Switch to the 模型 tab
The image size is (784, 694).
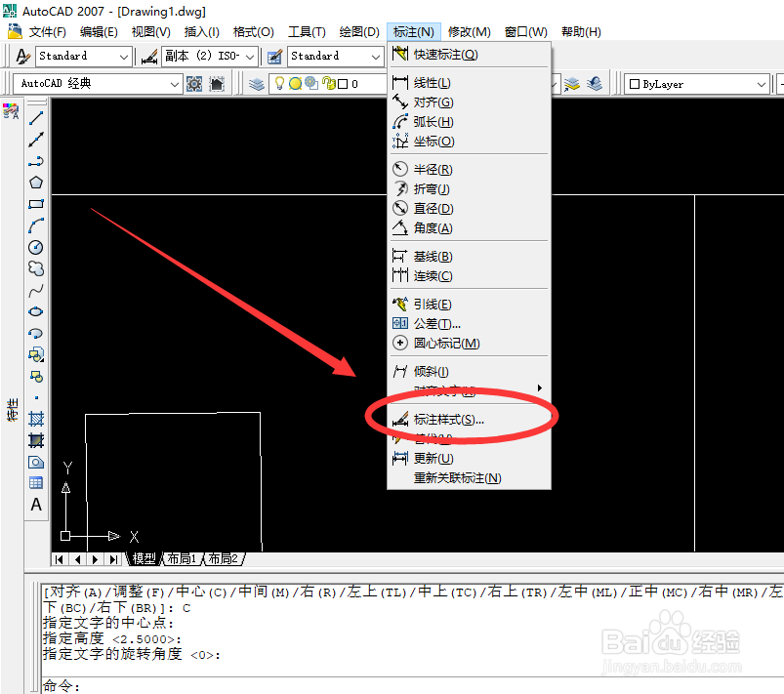pyautogui.click(x=144, y=559)
